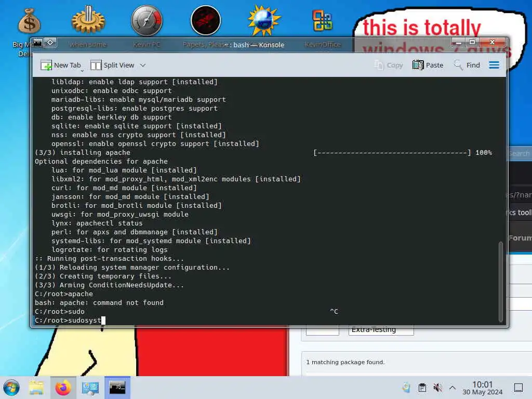Paste clipboard into the terminal
Viewport: 532px width, 399px height.
point(428,65)
